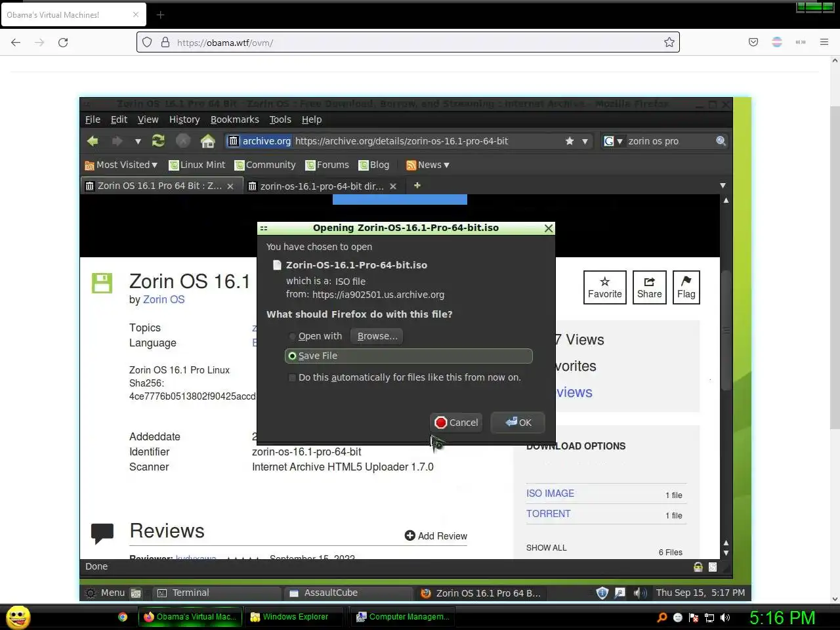Go back in outer browser
Screen dimensions: 840x630
coord(16,42)
